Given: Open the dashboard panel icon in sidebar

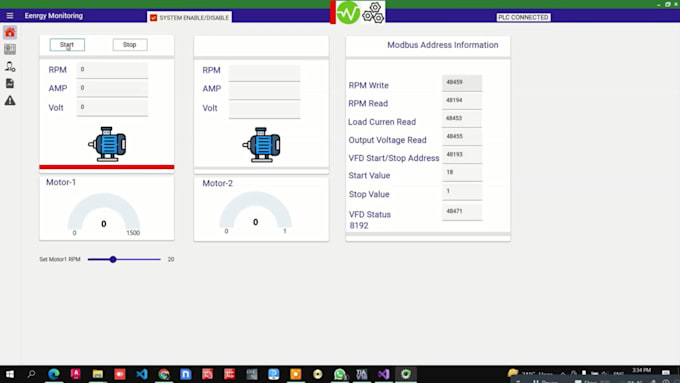Looking at the screenshot, I should (x=10, y=49).
